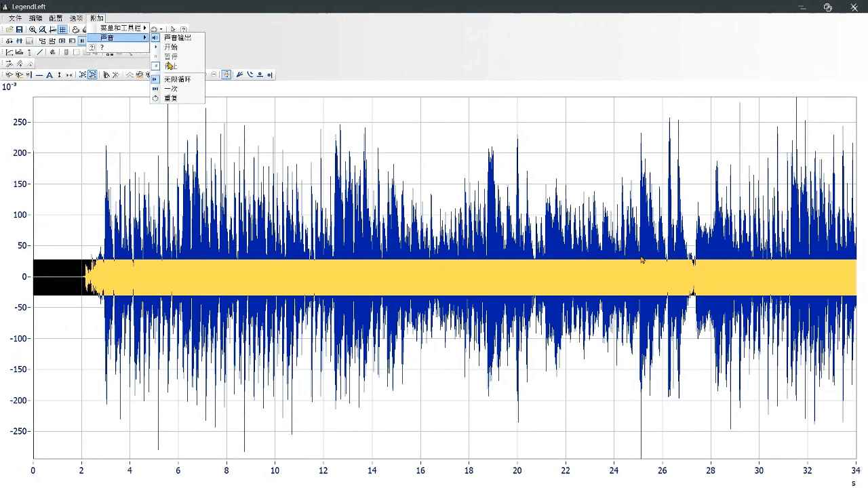Image resolution: width=868 pixels, height=488 pixels.
Task: Select 无限循环 (infinite loop) playback mode
Action: (x=178, y=79)
